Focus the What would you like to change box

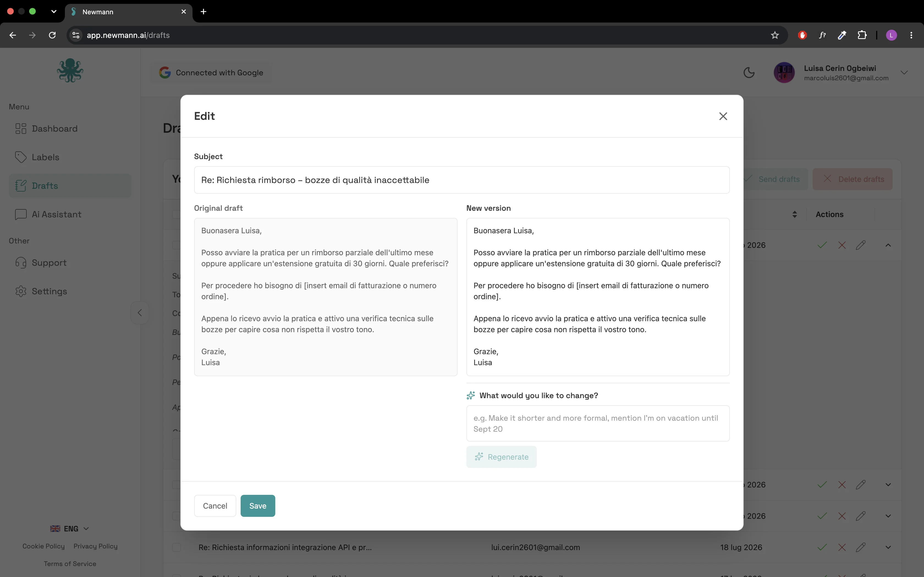pos(598,423)
